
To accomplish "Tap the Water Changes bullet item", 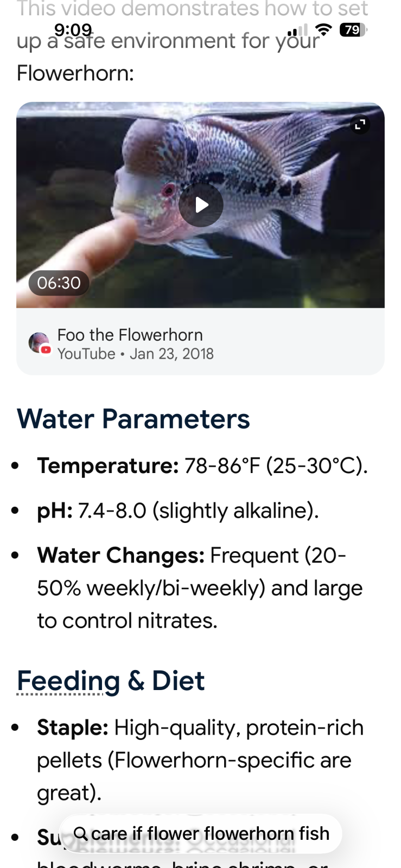I will [200, 588].
